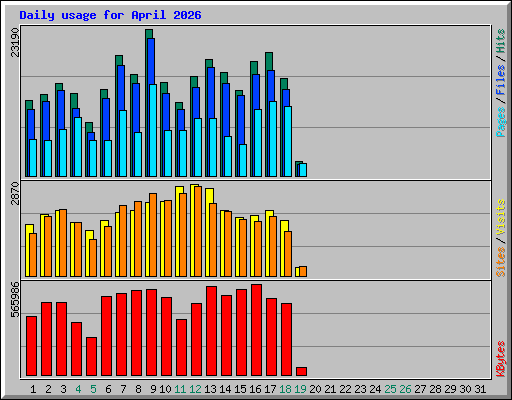Select day label 24 on the axis

click(375, 389)
